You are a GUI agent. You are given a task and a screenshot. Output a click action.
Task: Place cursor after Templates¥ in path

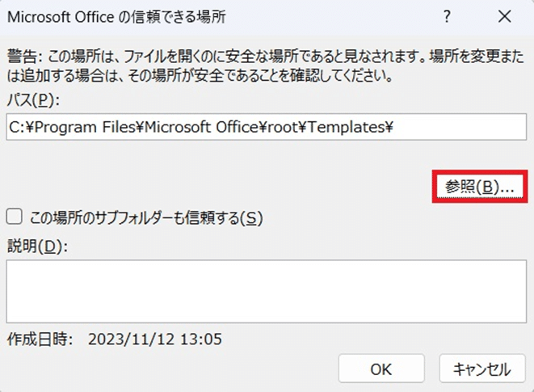coord(395,127)
